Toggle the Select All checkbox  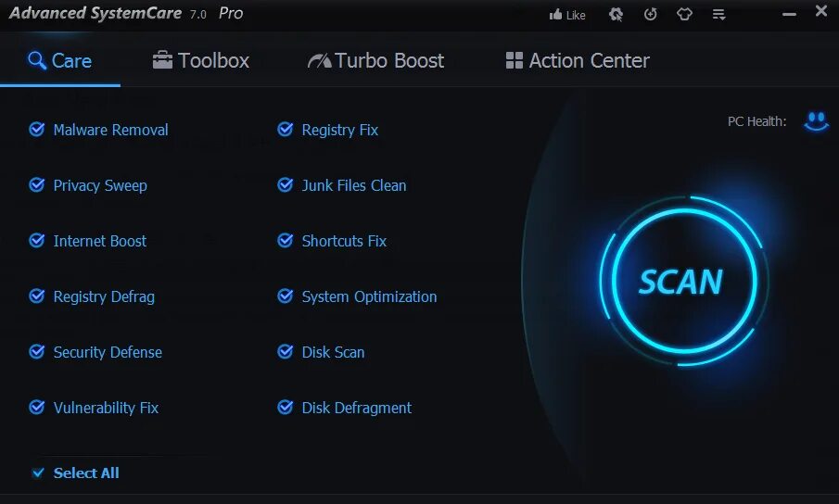38,473
